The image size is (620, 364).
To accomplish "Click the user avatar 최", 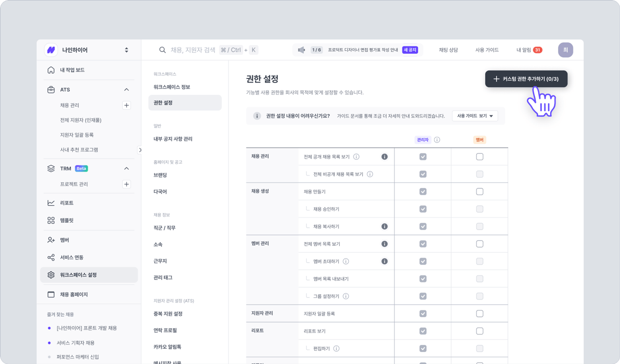I will pos(565,50).
